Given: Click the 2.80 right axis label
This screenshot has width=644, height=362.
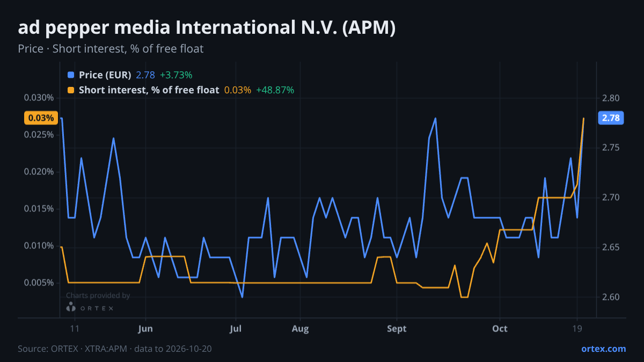Looking at the screenshot, I should coord(611,98).
